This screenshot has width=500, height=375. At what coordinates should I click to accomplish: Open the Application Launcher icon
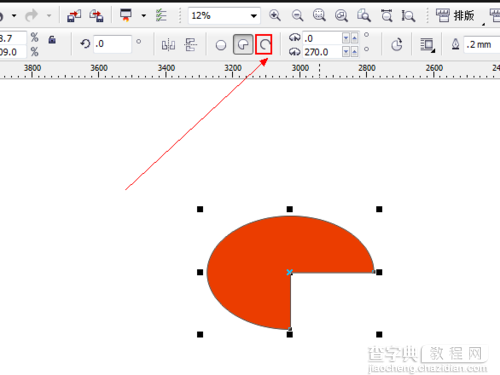coord(126,15)
